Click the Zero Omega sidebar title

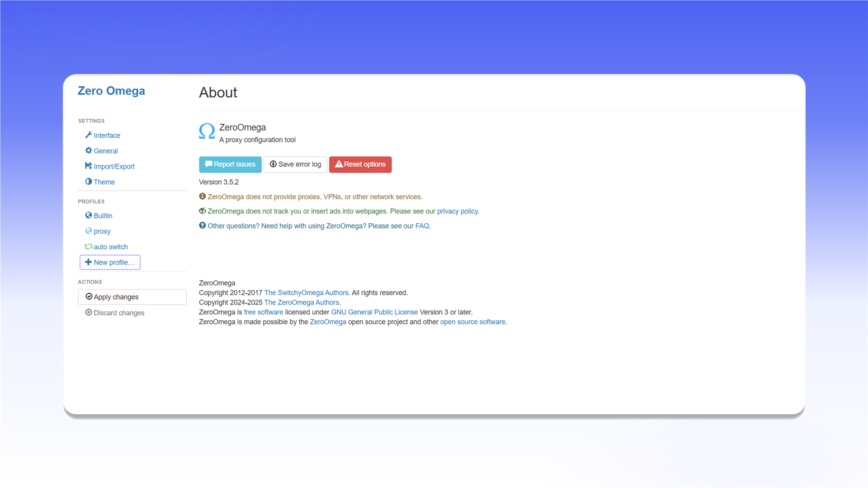[111, 91]
